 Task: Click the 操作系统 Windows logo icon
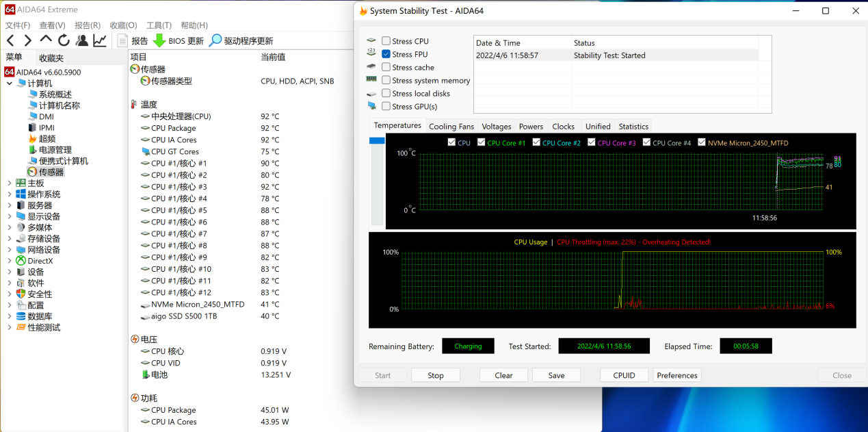pyautogui.click(x=21, y=194)
